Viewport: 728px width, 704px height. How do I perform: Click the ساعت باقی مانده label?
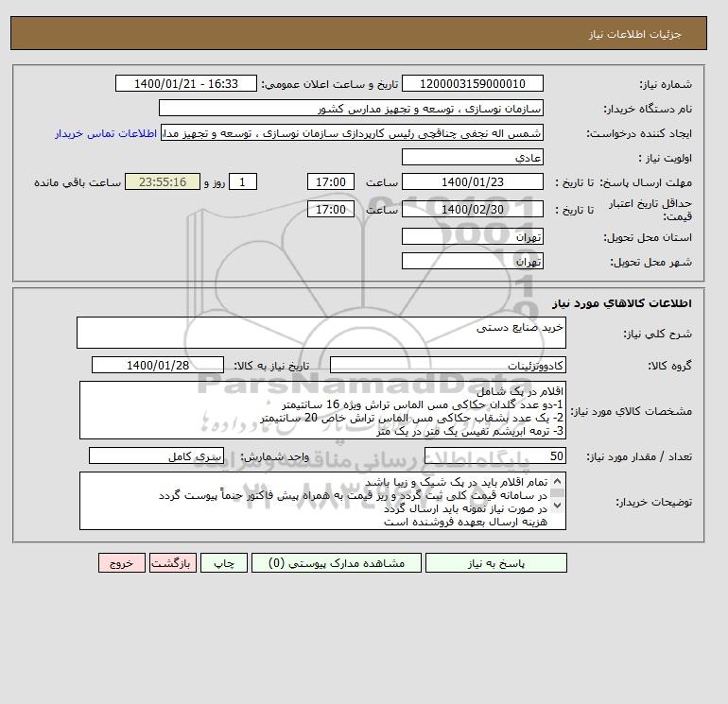[x=78, y=182]
